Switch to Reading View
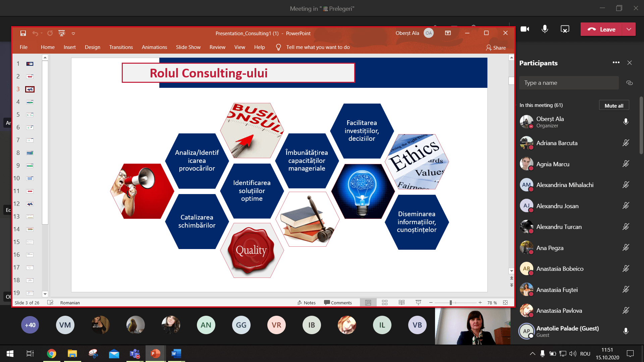Viewport: 644px width, 362px height. (401, 303)
